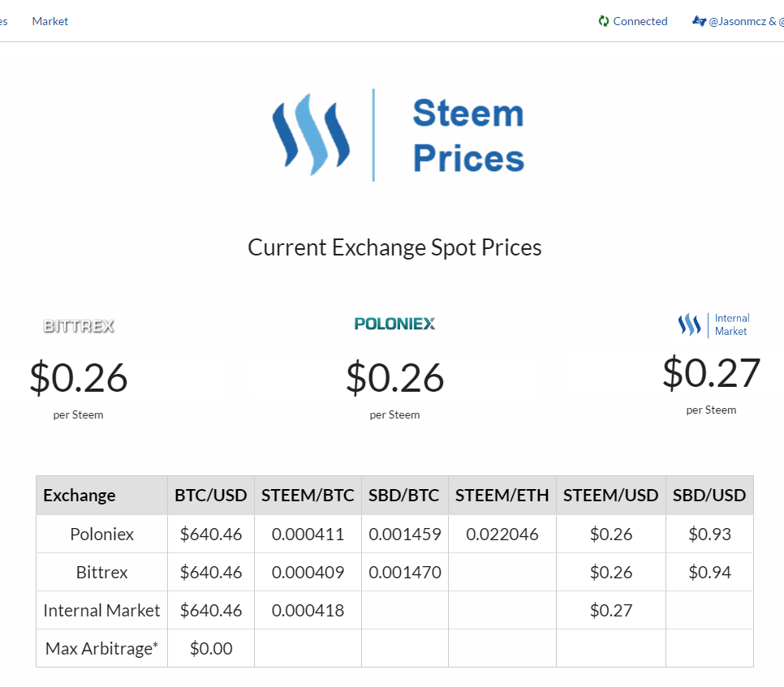Select Poloniex STEEM/BTC value 0.000411
Image resolution: width=784 pixels, height=687 pixels.
(x=308, y=535)
